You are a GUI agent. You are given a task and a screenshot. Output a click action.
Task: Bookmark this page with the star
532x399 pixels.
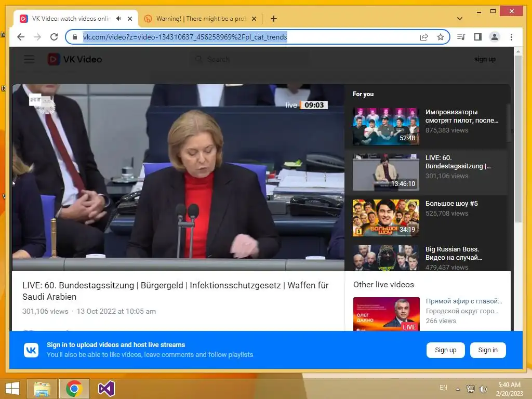[441, 37]
